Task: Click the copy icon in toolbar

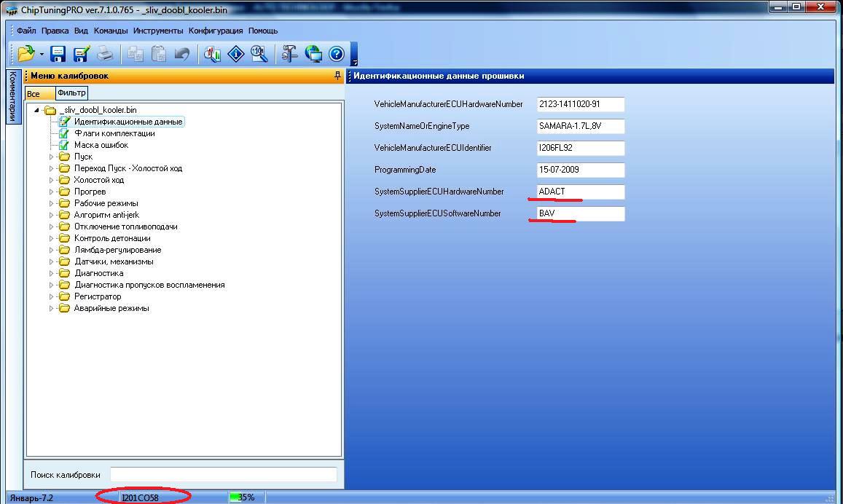Action: 135,54
